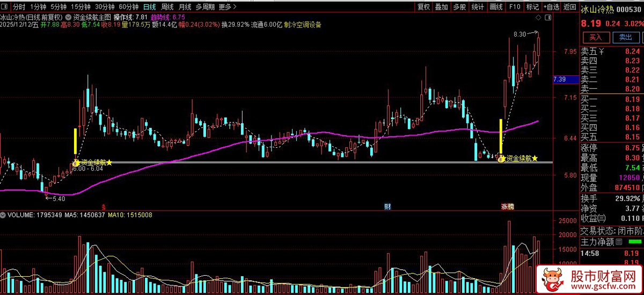Click the 换手 value 29.92%

pos(628,198)
